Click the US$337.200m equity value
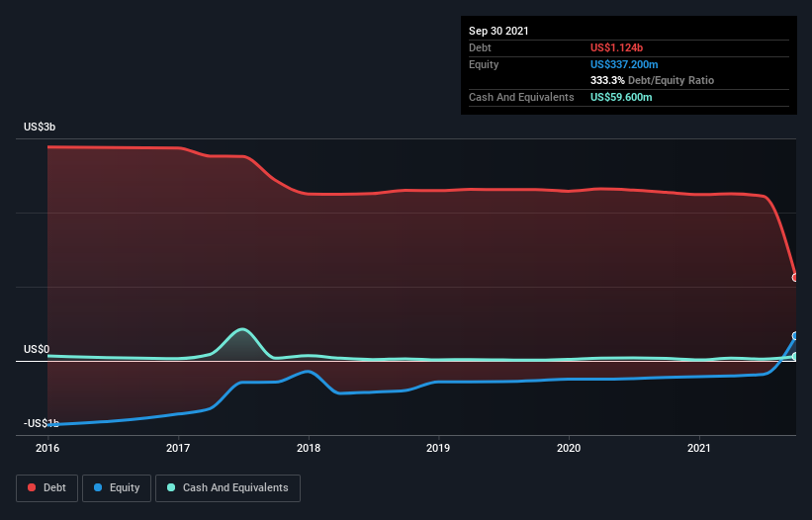The image size is (812, 520). pyautogui.click(x=624, y=64)
